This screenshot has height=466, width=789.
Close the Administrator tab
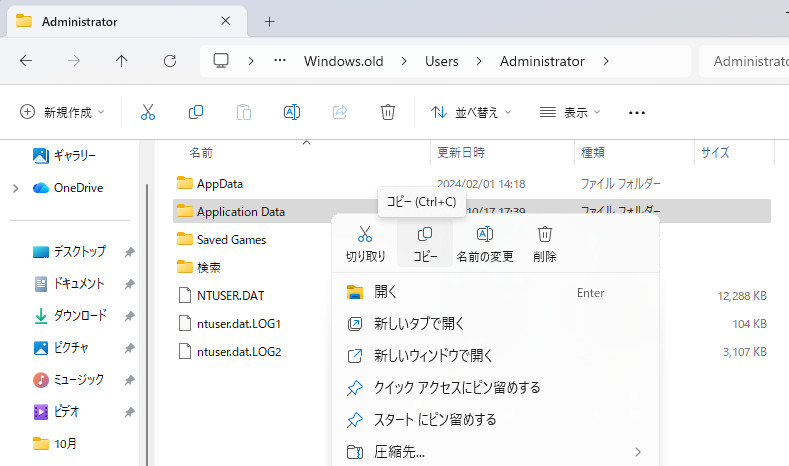[225, 21]
